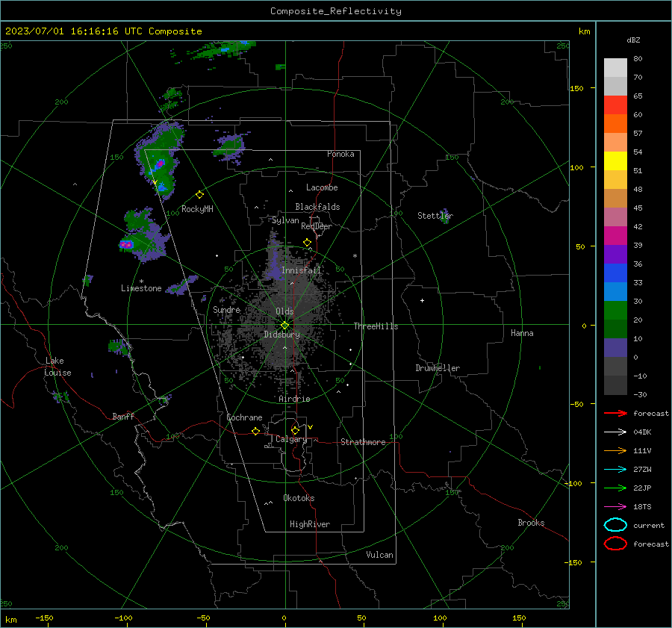The image size is (672, 628).
Task: Click the Innisfail city label
Action: point(301,270)
